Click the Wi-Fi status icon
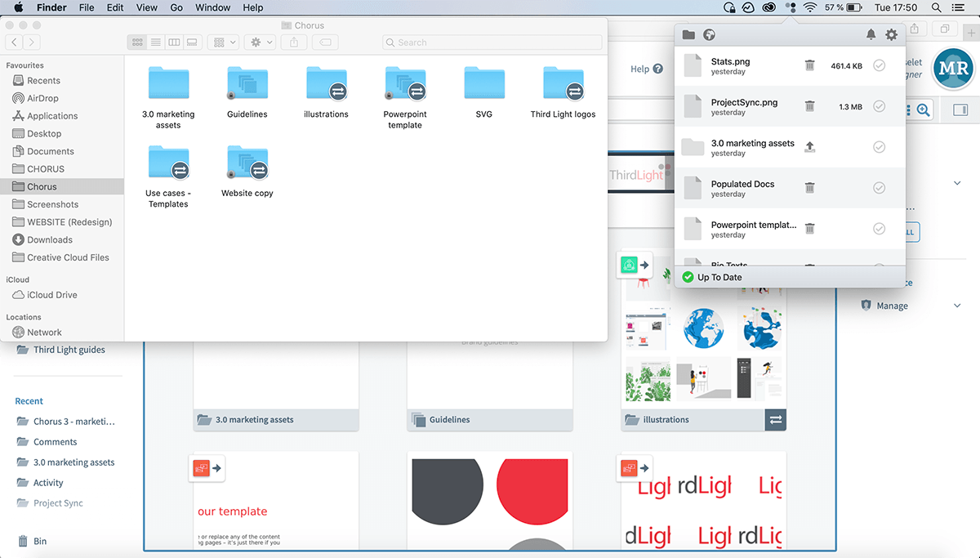This screenshot has width=980, height=558. point(810,7)
